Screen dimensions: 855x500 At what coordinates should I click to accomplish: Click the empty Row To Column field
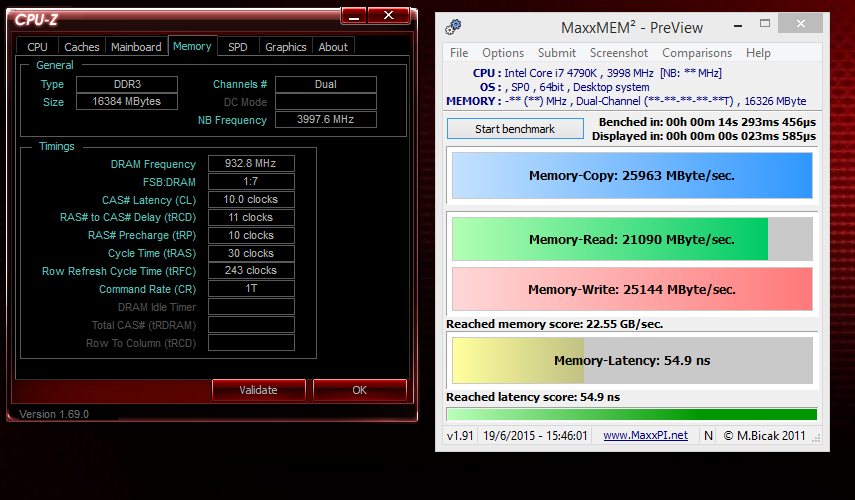click(x=251, y=342)
